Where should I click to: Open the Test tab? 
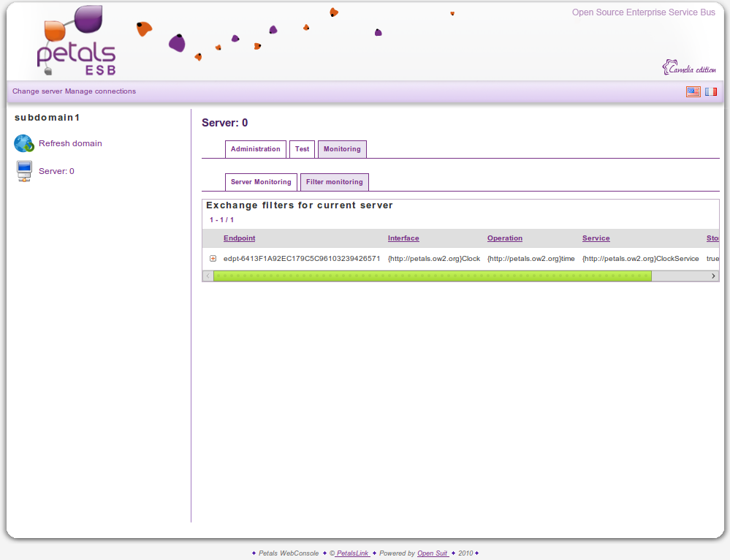click(302, 149)
